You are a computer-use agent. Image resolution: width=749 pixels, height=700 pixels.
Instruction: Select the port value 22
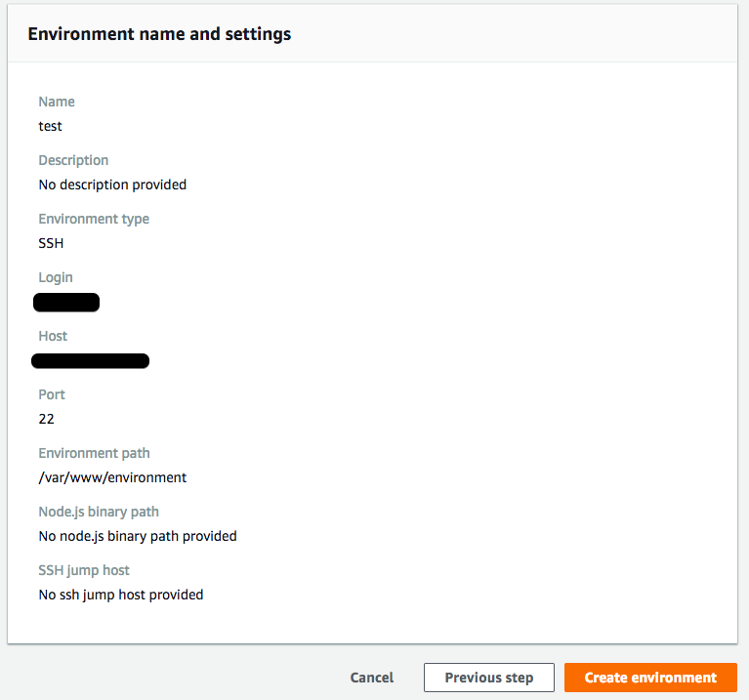(47, 419)
